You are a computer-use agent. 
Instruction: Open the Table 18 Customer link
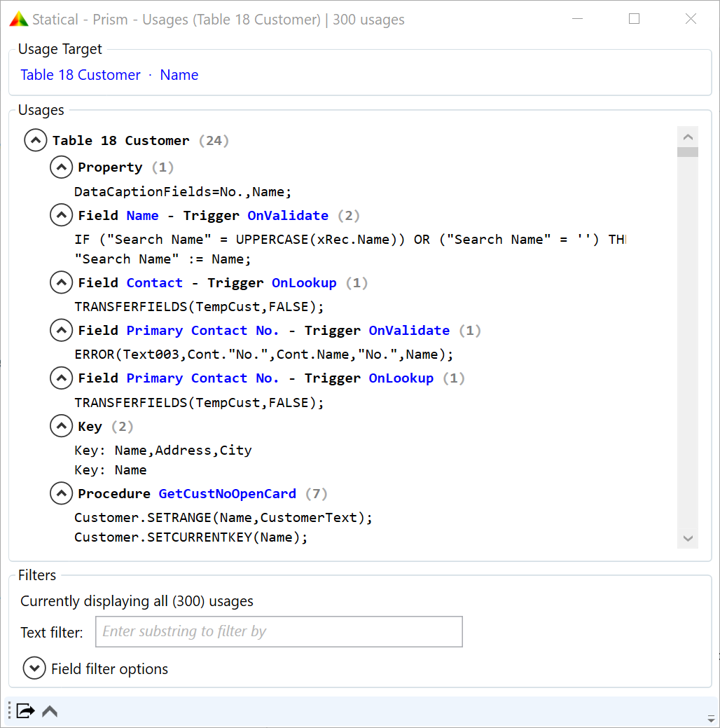pyautogui.click(x=81, y=75)
